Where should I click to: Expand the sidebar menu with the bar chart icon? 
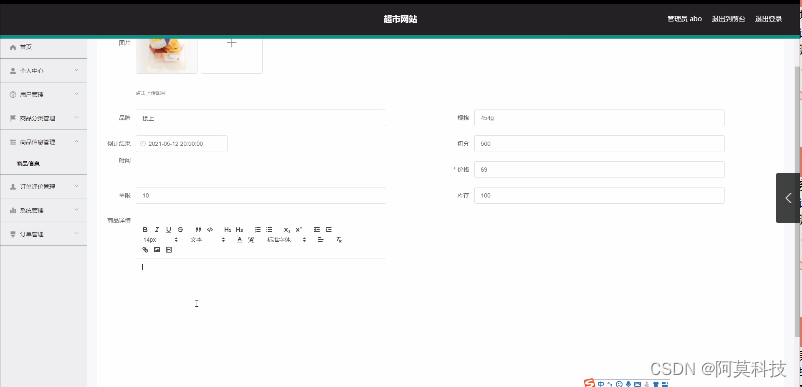point(43,210)
